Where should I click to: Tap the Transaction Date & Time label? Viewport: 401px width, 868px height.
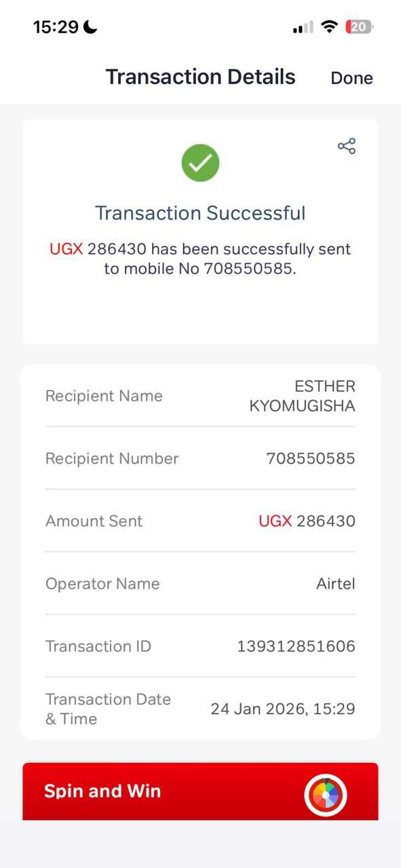(x=108, y=709)
